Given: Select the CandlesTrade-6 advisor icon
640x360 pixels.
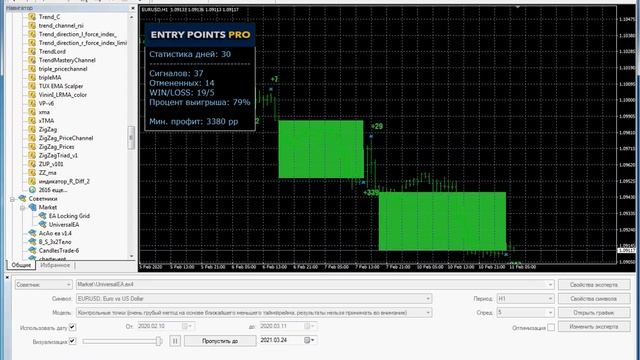Looking at the screenshot, I should pyautogui.click(x=32, y=250).
